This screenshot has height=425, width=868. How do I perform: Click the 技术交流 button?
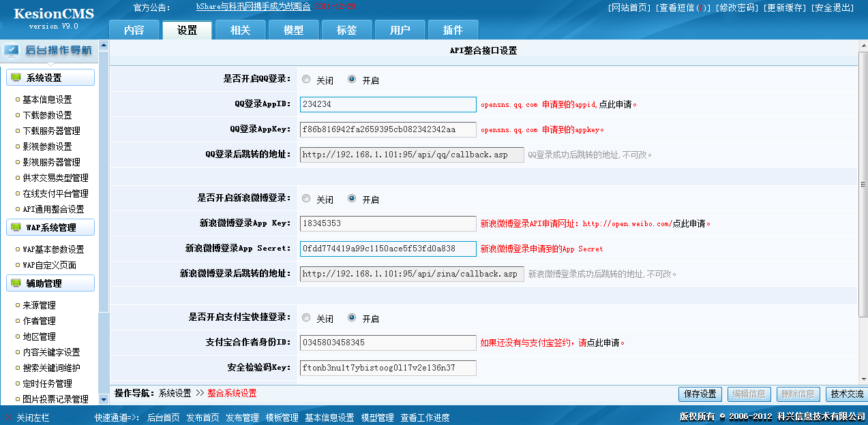[846, 394]
